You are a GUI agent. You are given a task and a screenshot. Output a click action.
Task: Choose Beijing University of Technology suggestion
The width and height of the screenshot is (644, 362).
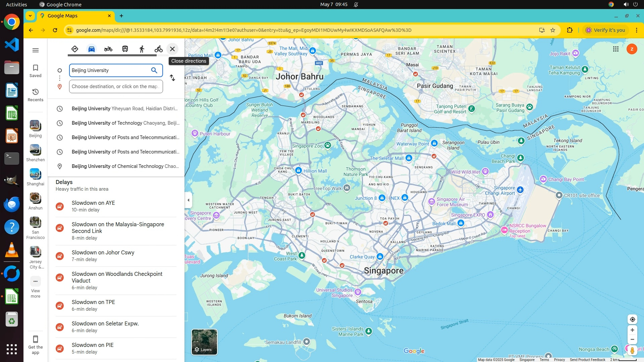125,123
